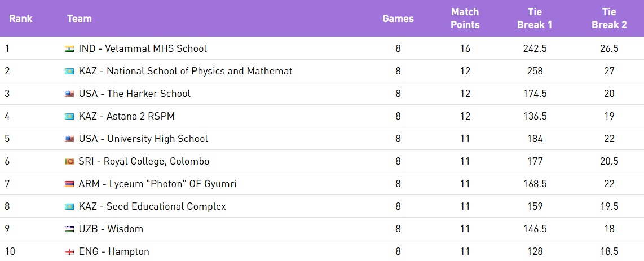Select the KAZ - Astana 2 RSPM team
644x261 pixels.
tap(126, 116)
